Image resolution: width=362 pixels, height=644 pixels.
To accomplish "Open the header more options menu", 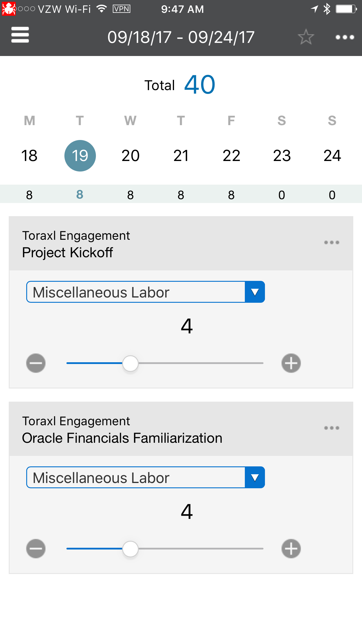I will click(x=345, y=37).
